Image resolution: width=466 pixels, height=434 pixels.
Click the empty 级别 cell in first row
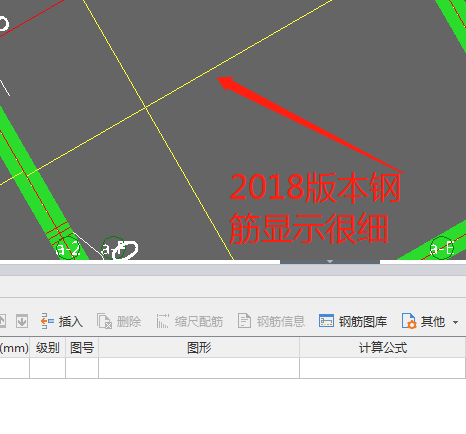48,368
